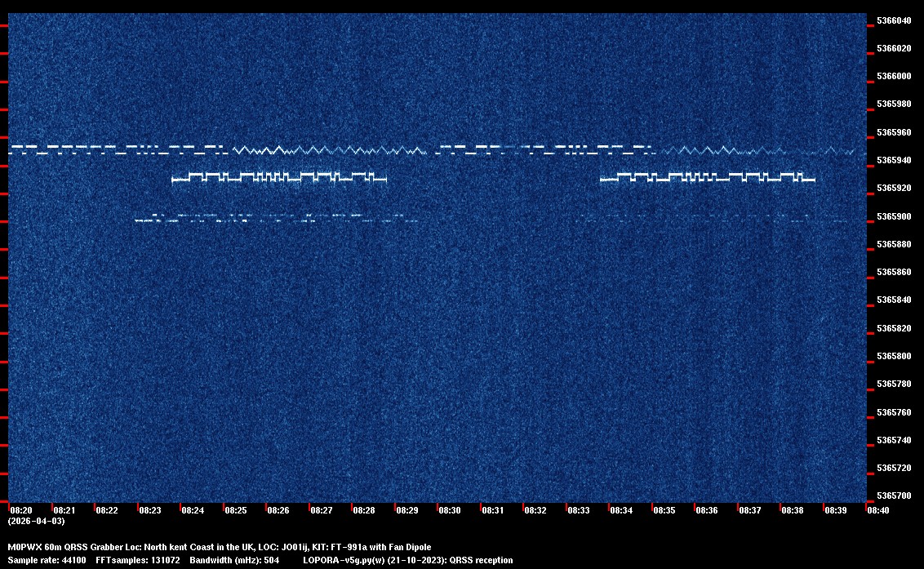The height and width of the screenshot is (569, 924).
Task: Select the 5366000 frequency label
Action: tap(894, 77)
